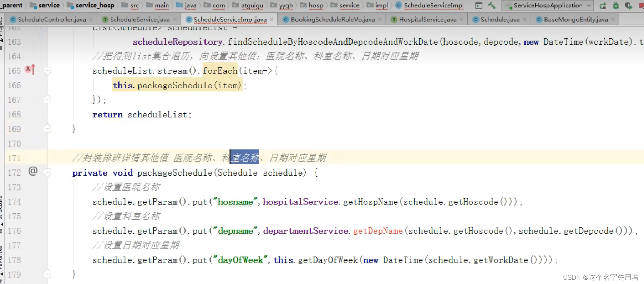Open the Structure tool window on left strip
The width and height of the screenshot is (644, 284).
2,214
